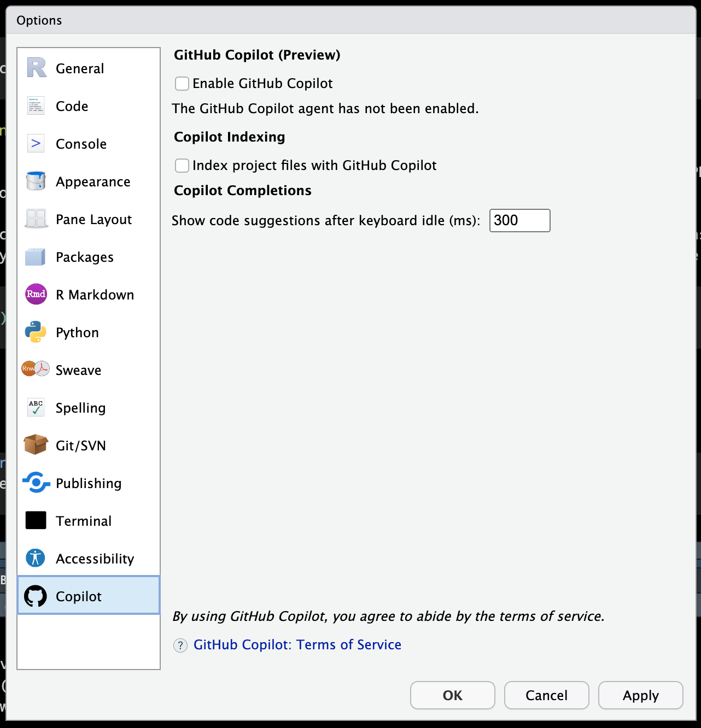
Task: Select the Appearance paint bucket icon
Action: [x=35, y=181]
